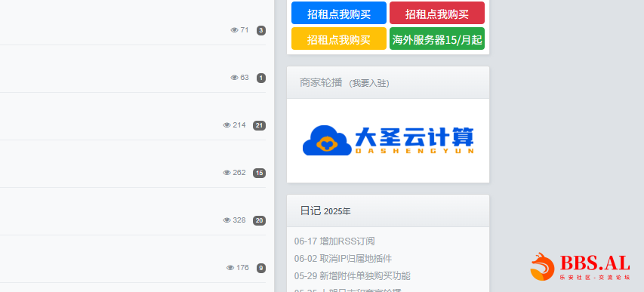Click the reply count badge 1
The image size is (644, 292).
click(x=261, y=78)
